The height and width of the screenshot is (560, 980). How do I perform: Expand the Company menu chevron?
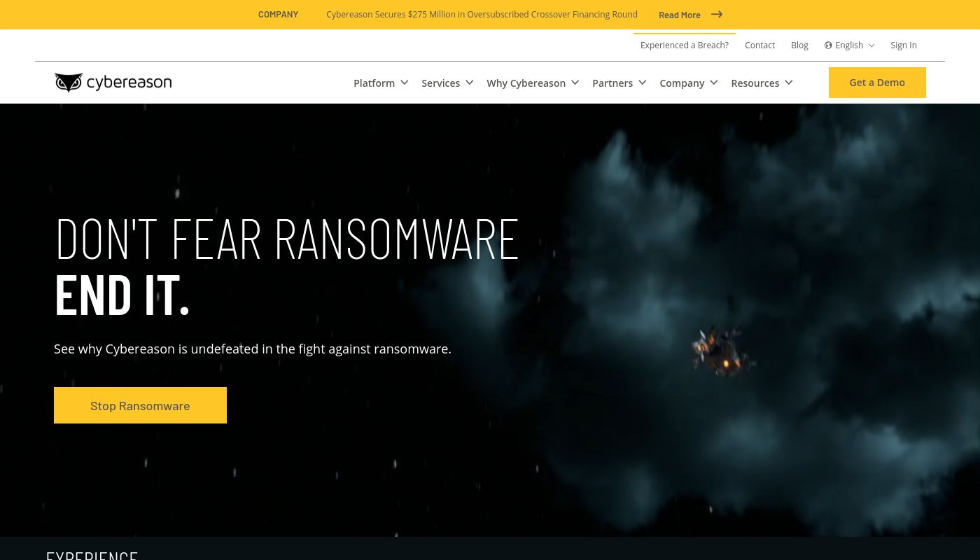coord(714,83)
